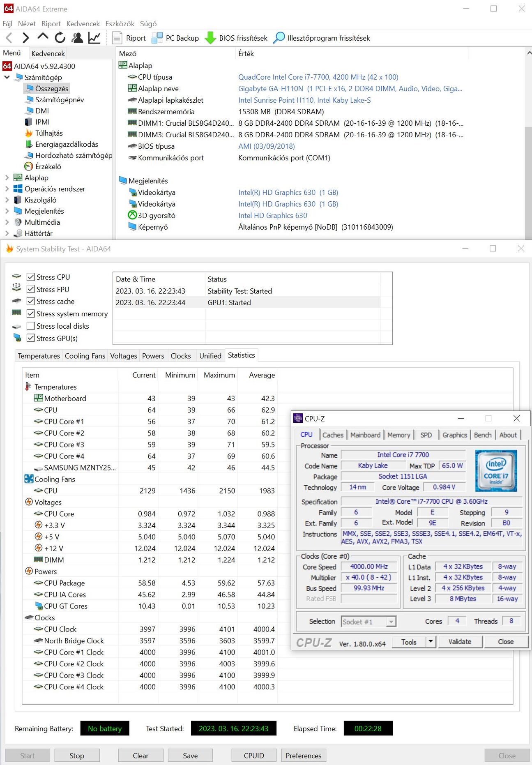Click the Up arrow toolbar icon

tap(43, 37)
